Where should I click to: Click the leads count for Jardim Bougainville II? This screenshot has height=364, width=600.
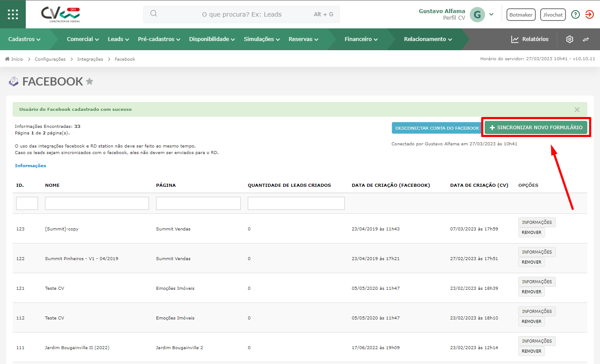249,348
